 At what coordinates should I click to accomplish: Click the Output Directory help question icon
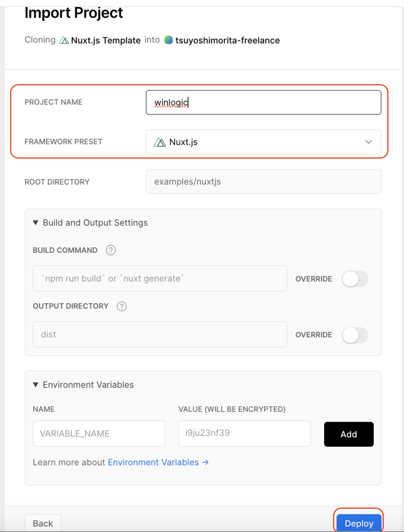pos(122,306)
